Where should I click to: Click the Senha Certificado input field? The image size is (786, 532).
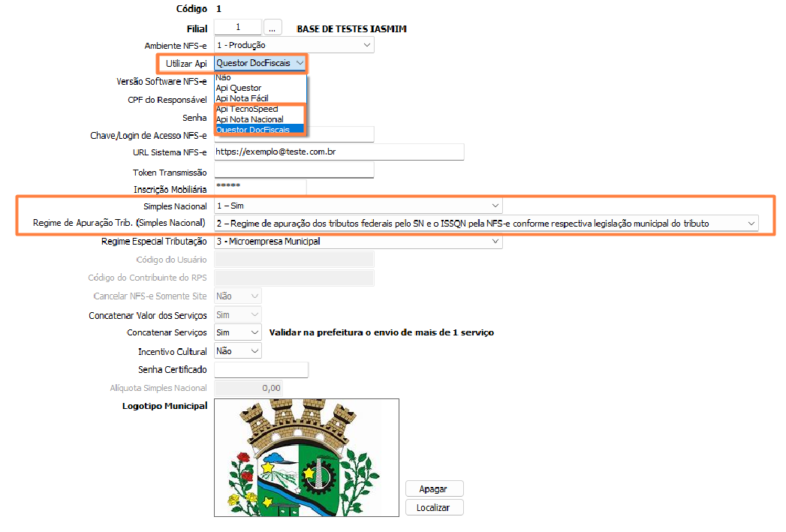(261, 370)
